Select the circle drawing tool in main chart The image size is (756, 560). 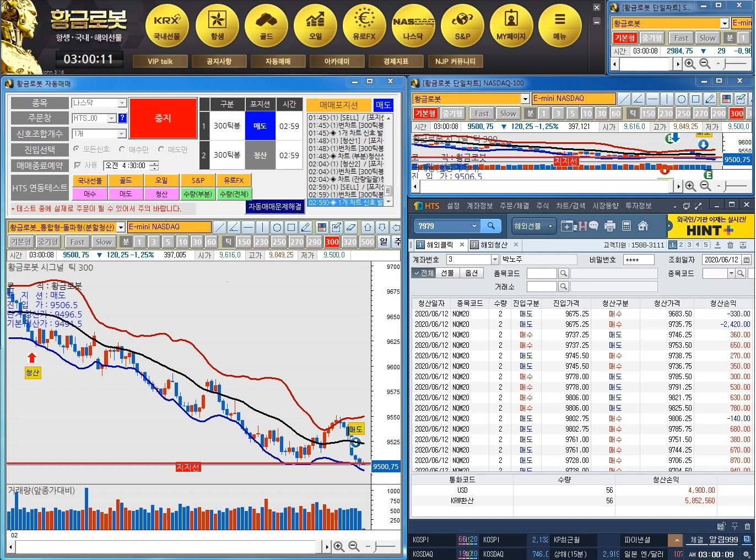(277, 227)
